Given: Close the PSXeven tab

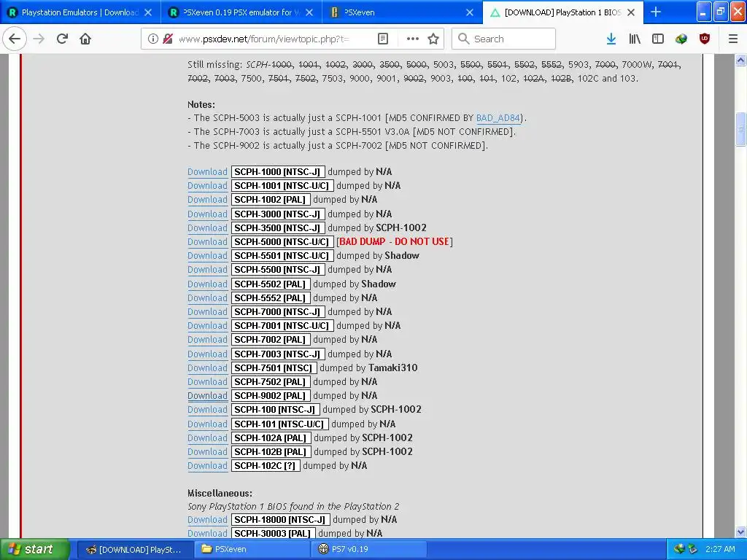Looking at the screenshot, I should (x=470, y=12).
